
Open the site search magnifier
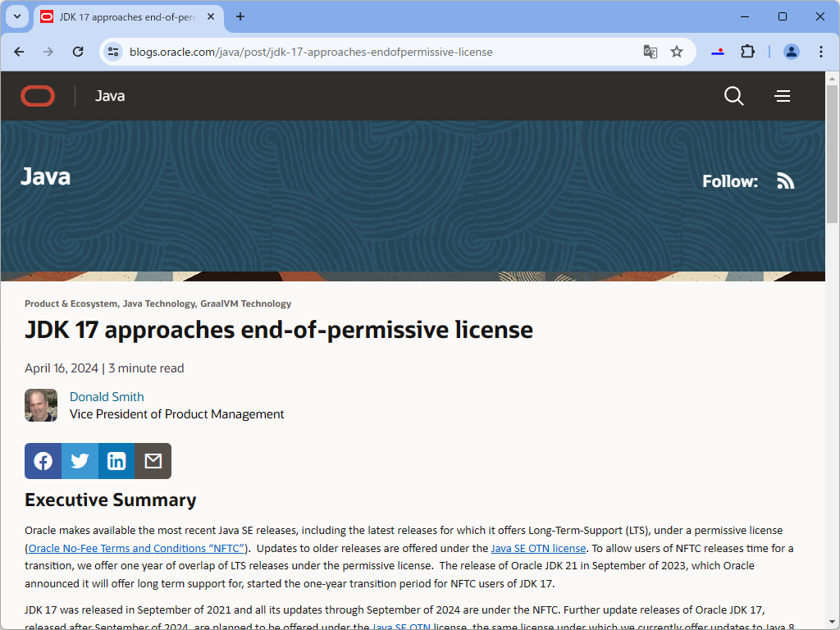(x=733, y=96)
